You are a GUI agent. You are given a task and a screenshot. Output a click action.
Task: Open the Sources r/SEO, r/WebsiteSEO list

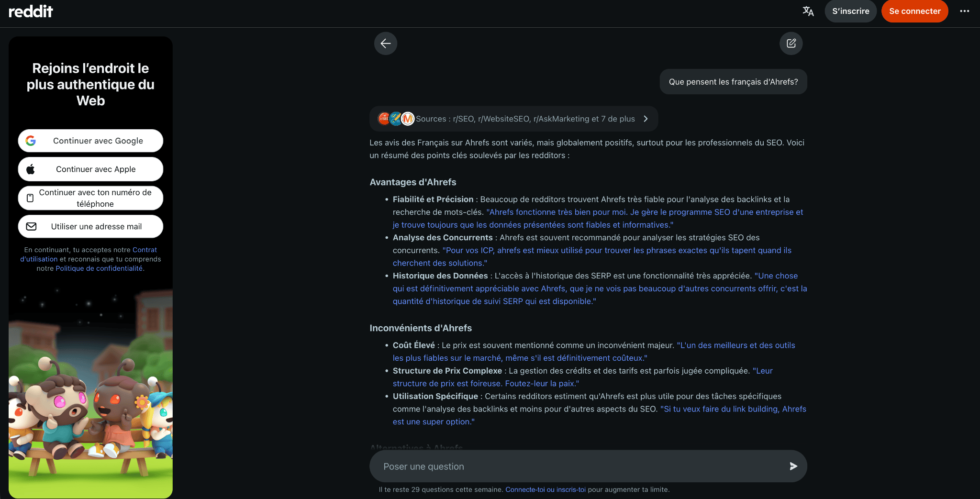513,119
